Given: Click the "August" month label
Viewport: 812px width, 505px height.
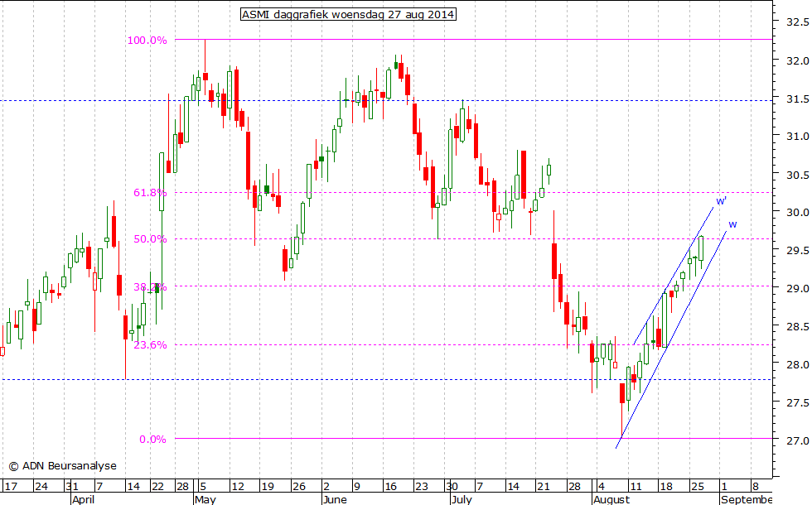Looking at the screenshot, I should [x=611, y=499].
